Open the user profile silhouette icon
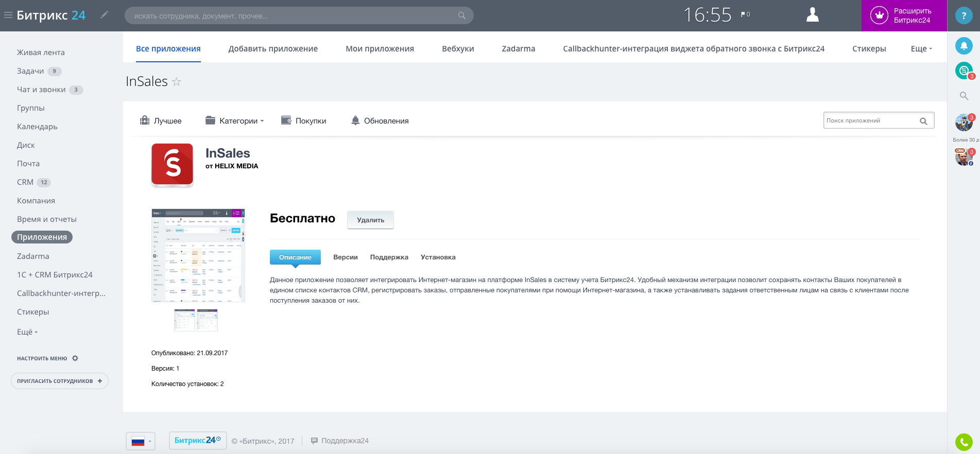Screen dimensions: 980x454 813,15
